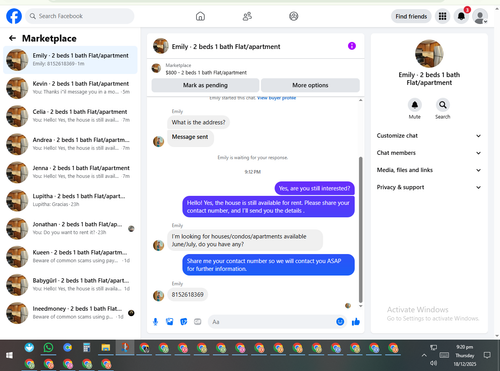Click the Home icon in top navigation
Screen dimensions: 500x371
point(200,16)
